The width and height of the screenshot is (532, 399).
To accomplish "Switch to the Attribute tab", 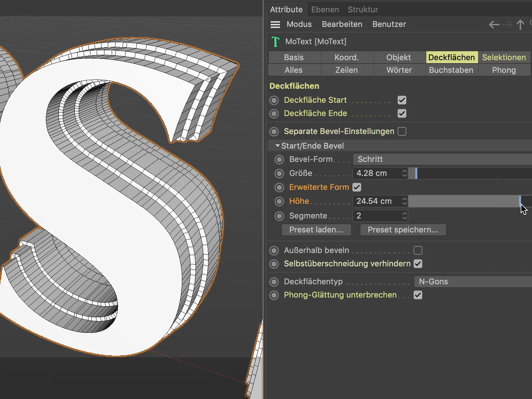I will (x=286, y=10).
